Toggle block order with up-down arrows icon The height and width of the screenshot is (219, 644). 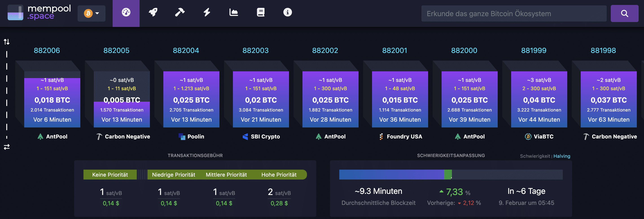(7, 42)
